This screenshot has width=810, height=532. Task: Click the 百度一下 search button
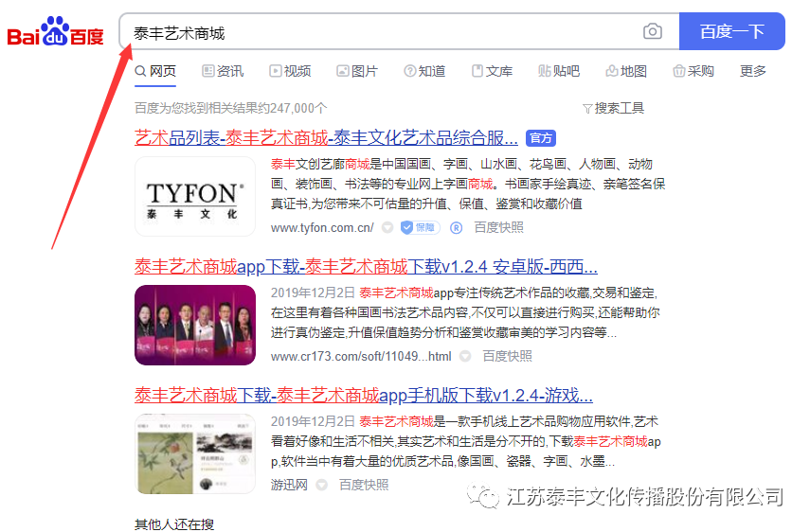point(731,31)
